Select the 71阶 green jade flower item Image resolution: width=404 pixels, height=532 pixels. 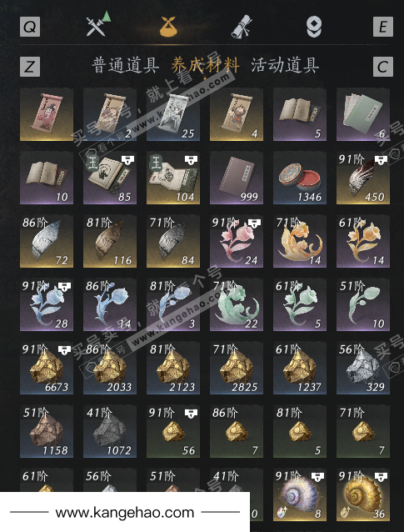pos(237,304)
